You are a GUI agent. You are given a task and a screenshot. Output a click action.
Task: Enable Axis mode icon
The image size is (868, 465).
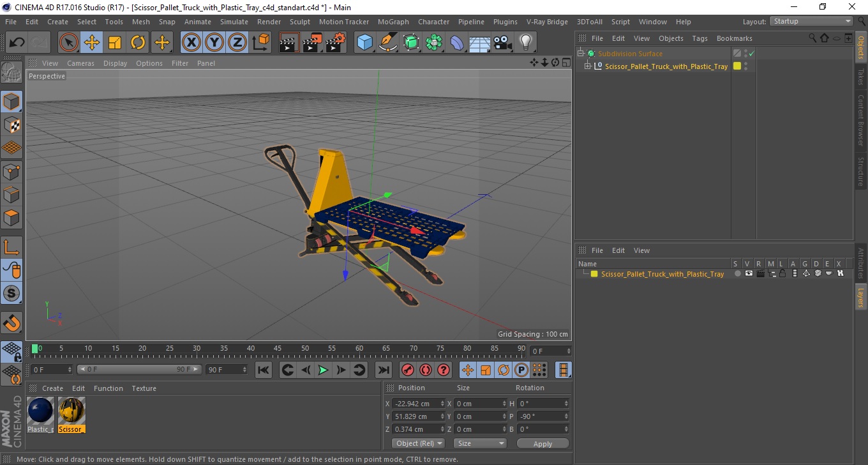11,247
